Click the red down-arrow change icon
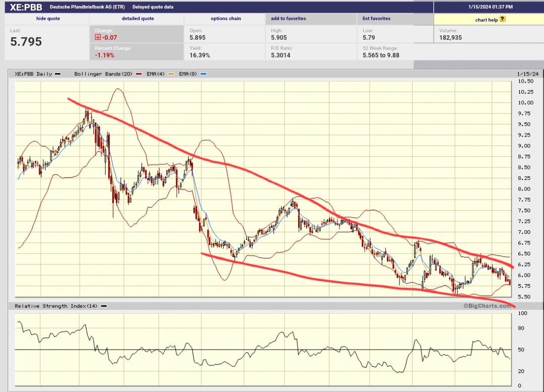Screen dimensions: 544x392 (98, 37)
